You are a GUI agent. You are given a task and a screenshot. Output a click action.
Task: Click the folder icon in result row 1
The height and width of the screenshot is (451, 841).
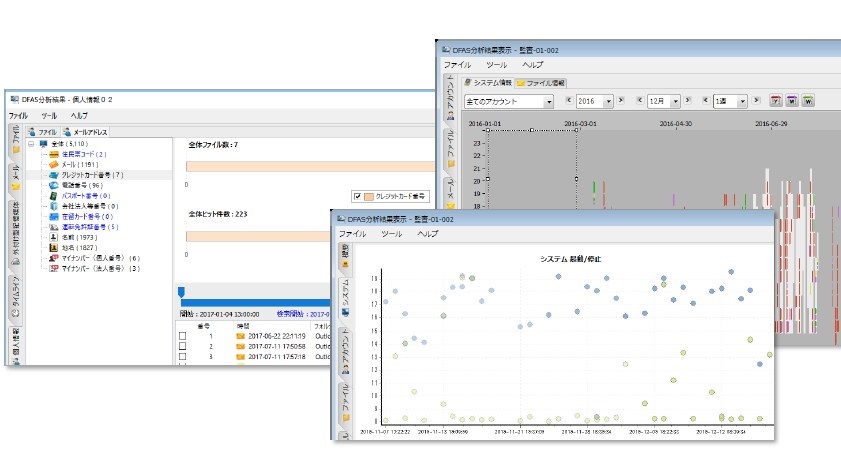point(240,335)
